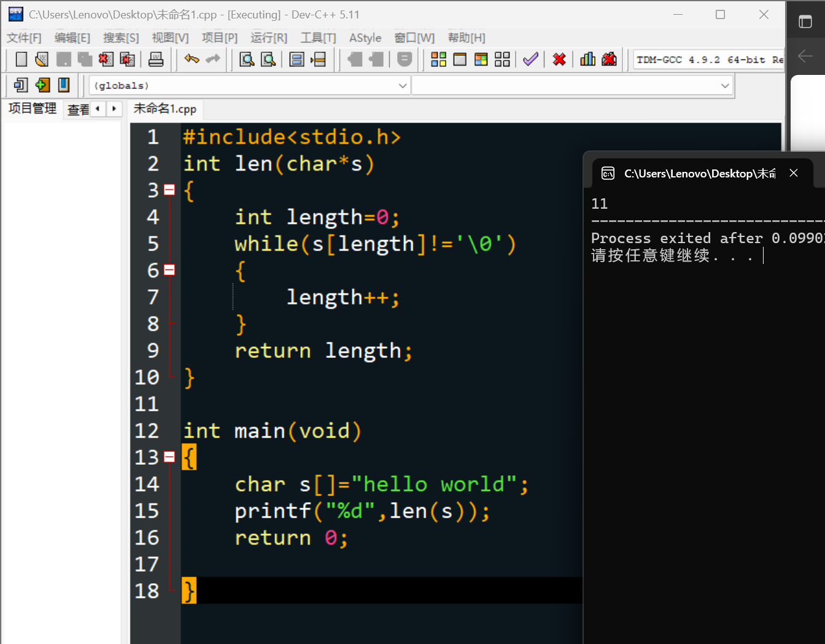Click the char s[]="hello world" line
The height and width of the screenshot is (644, 825).
(x=381, y=484)
